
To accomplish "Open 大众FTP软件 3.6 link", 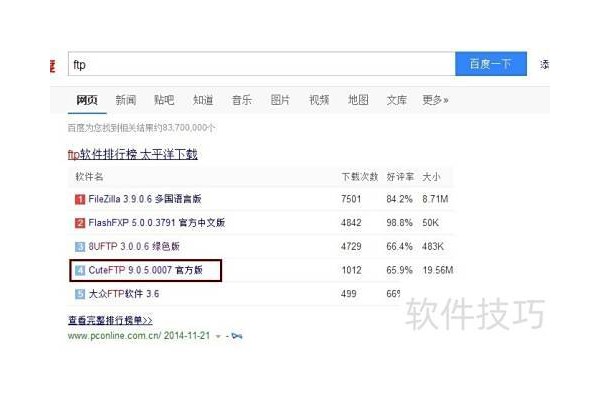I will 124,294.
